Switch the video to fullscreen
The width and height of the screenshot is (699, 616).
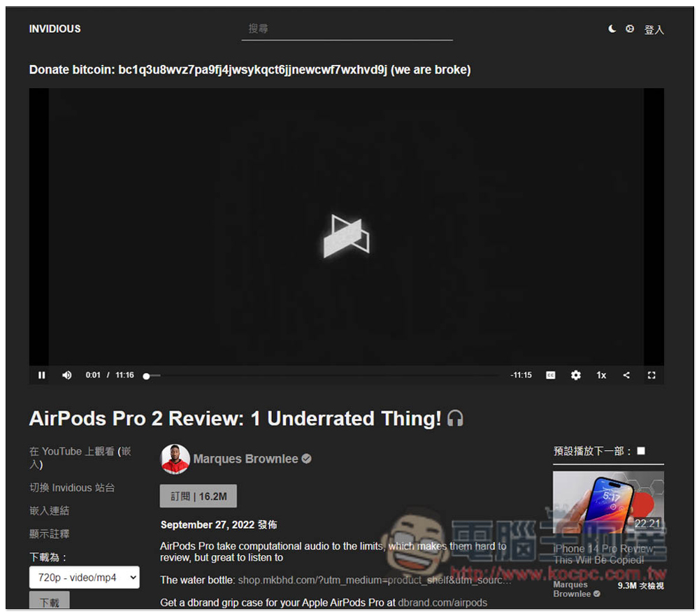[651, 375]
